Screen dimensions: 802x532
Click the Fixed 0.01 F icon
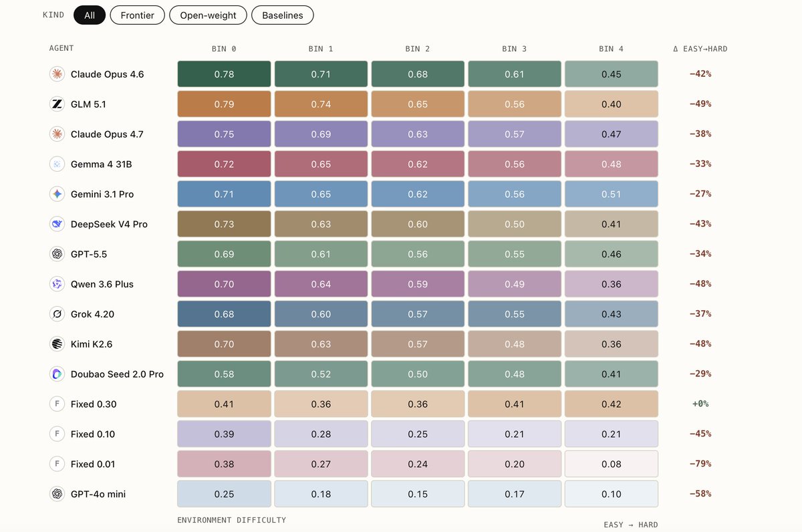(x=57, y=464)
